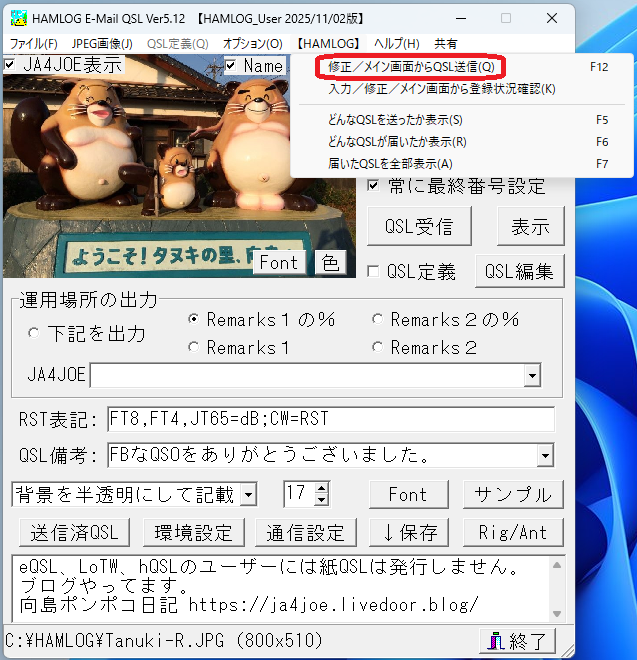Toggle the Name checkbox over the image
Image resolution: width=637 pixels, height=660 pixels.
(231, 65)
